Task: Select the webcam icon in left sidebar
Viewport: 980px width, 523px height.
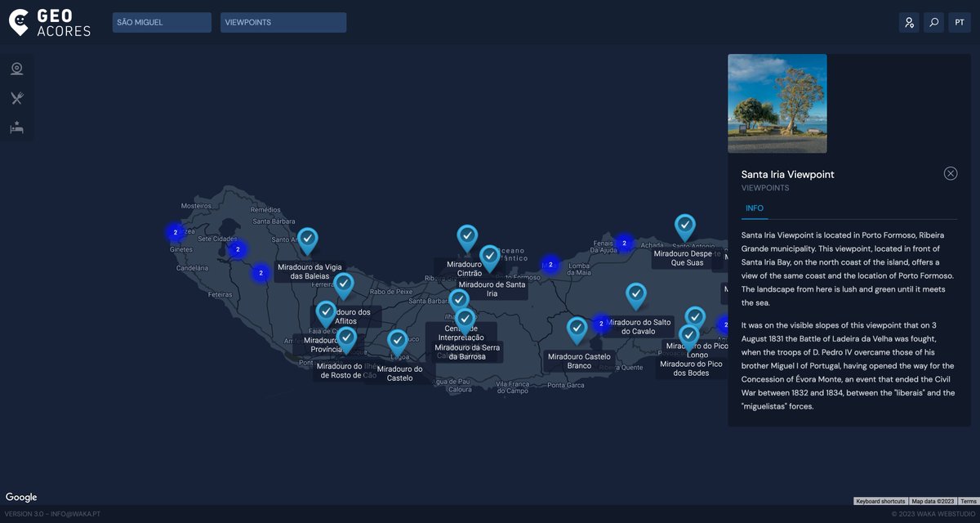Action: (x=16, y=69)
